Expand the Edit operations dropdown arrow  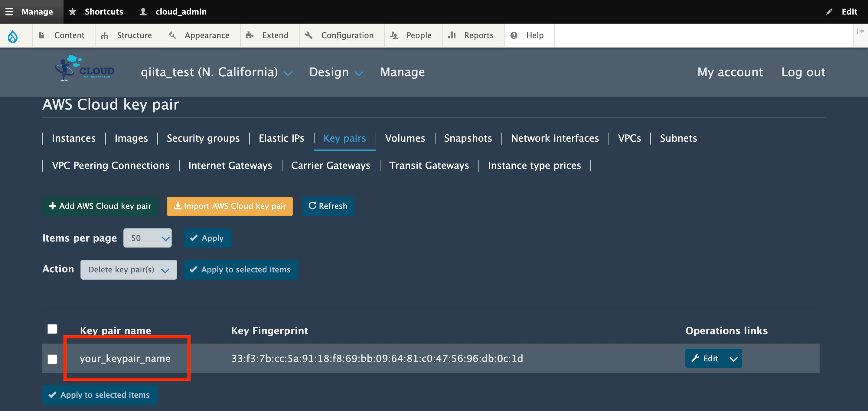pyautogui.click(x=733, y=359)
